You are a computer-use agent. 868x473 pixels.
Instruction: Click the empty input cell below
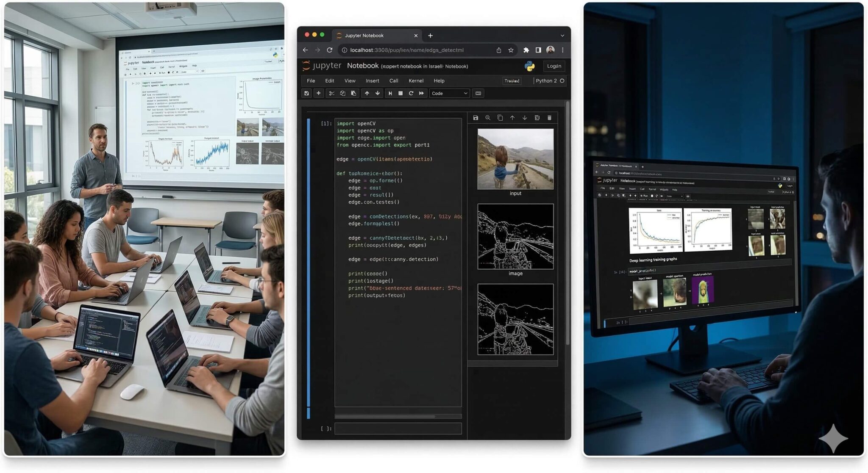tap(398, 429)
